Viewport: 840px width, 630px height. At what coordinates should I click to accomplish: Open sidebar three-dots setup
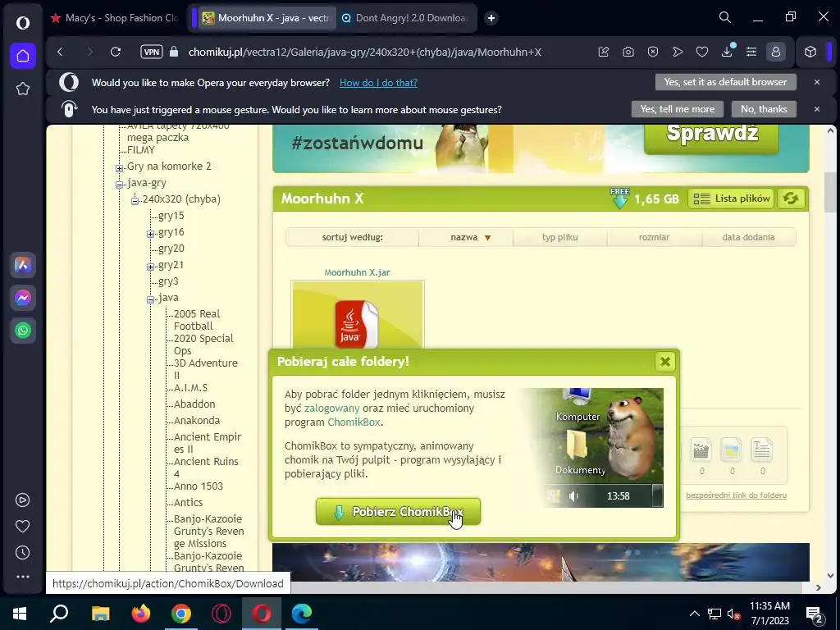click(22, 577)
